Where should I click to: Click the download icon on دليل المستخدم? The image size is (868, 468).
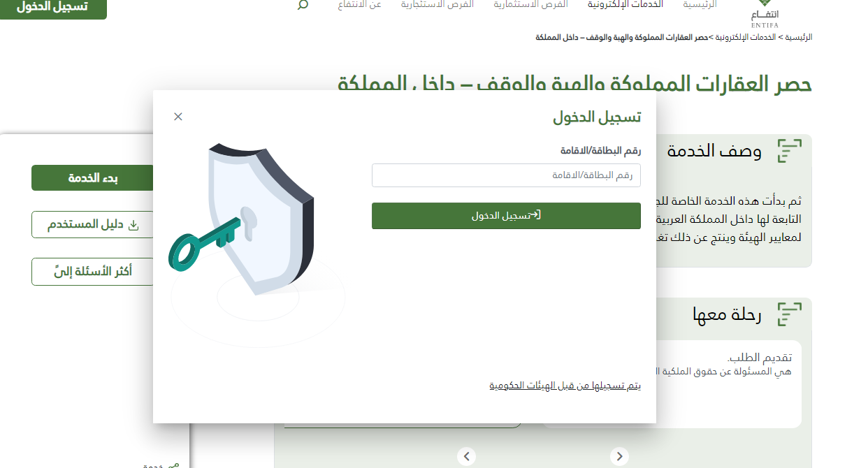click(x=134, y=226)
